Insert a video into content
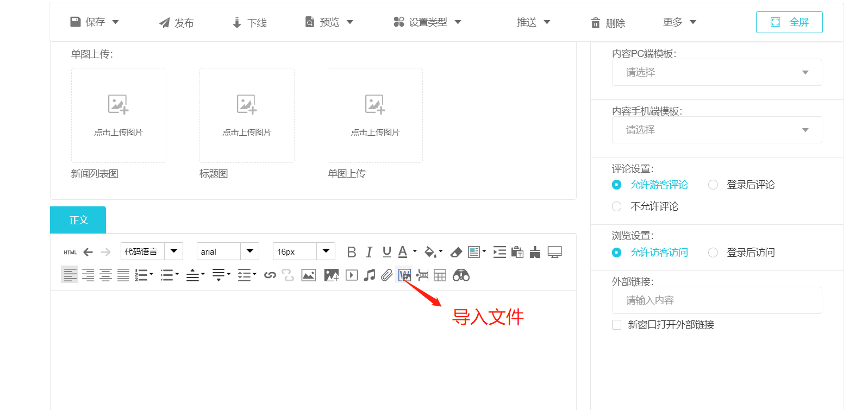This screenshot has width=868, height=410. [x=352, y=275]
